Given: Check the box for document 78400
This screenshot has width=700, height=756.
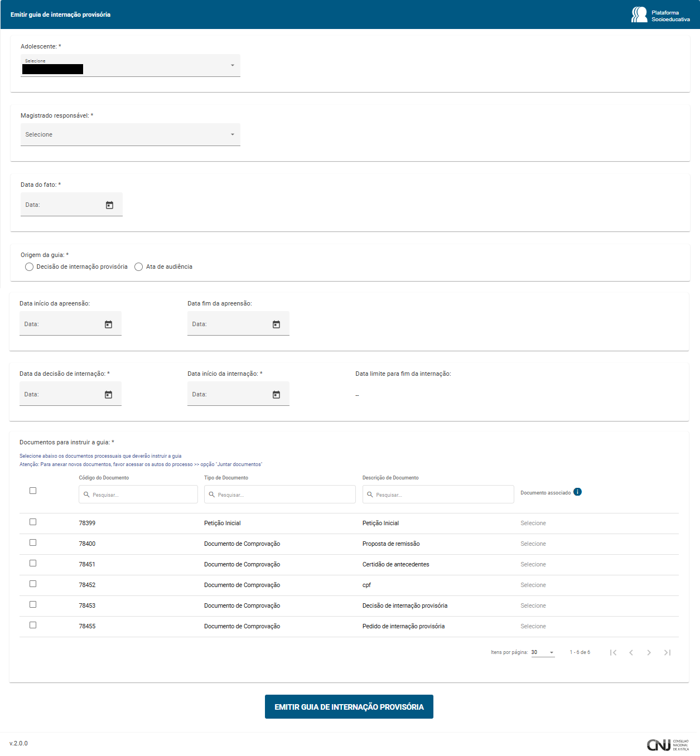Looking at the screenshot, I should pos(33,542).
